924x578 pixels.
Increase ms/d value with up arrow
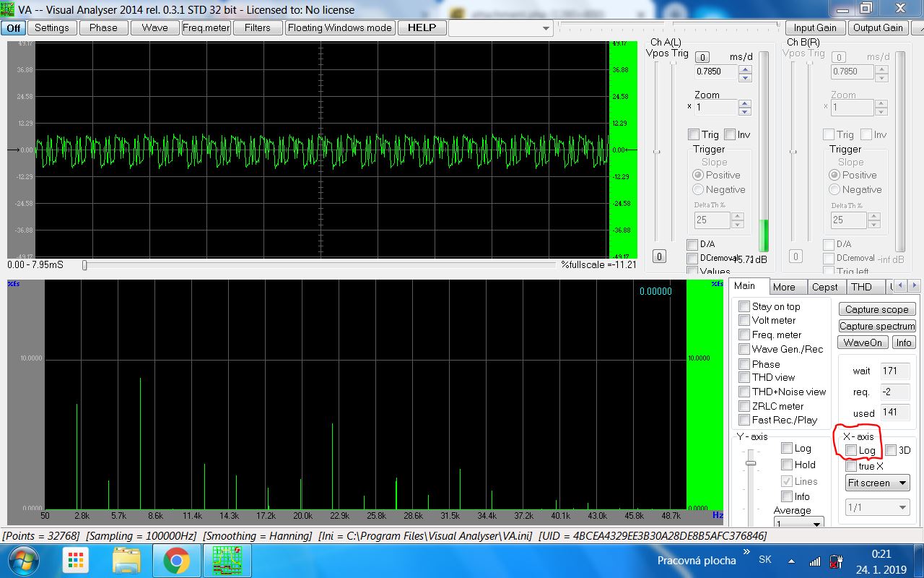(x=746, y=68)
